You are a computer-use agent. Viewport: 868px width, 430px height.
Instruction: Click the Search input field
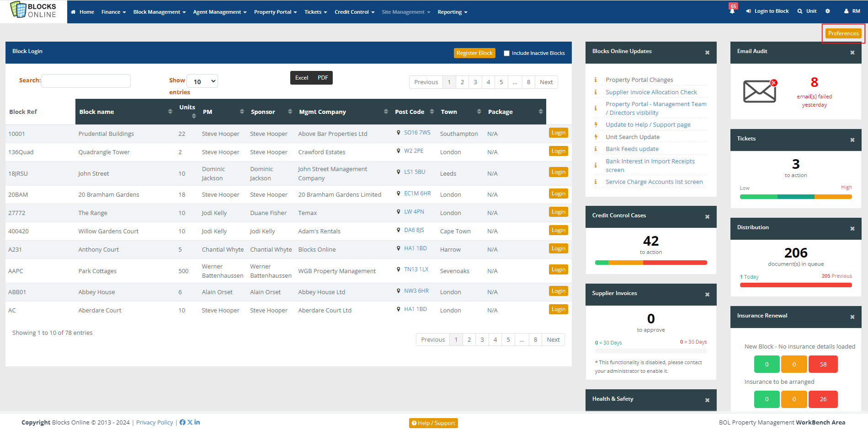tap(86, 81)
